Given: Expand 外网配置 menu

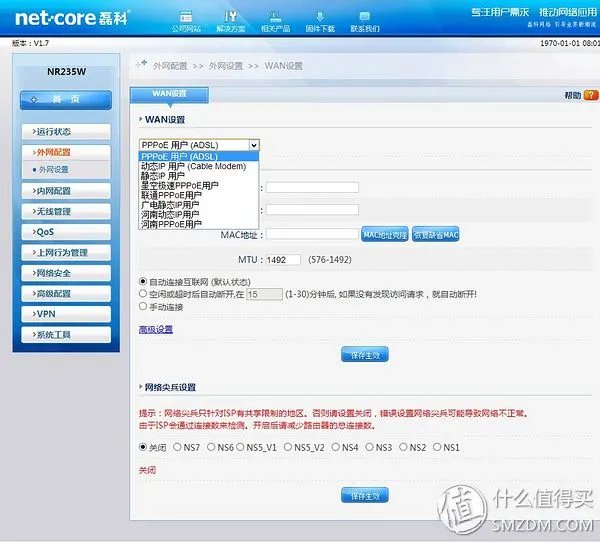Looking at the screenshot, I should (x=66, y=152).
